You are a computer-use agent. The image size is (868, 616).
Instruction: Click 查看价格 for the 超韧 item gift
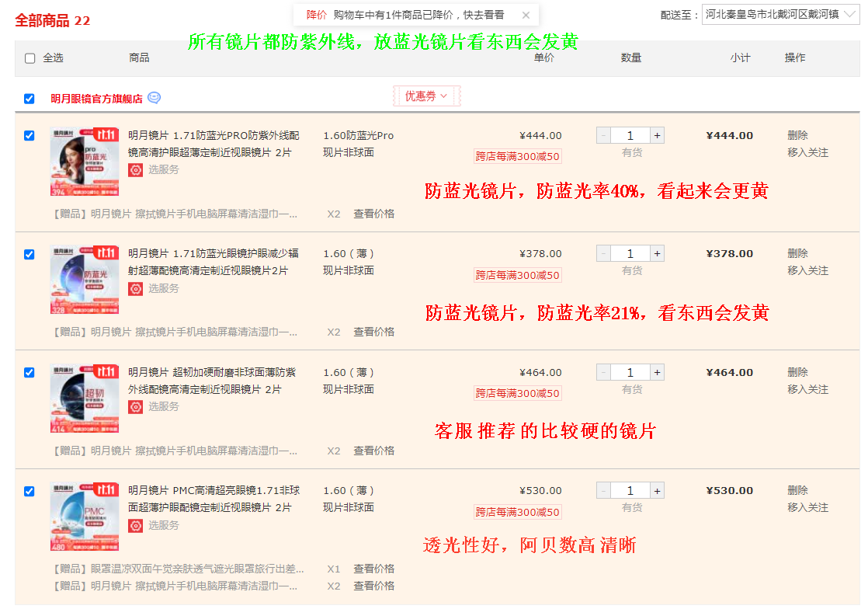[374, 451]
